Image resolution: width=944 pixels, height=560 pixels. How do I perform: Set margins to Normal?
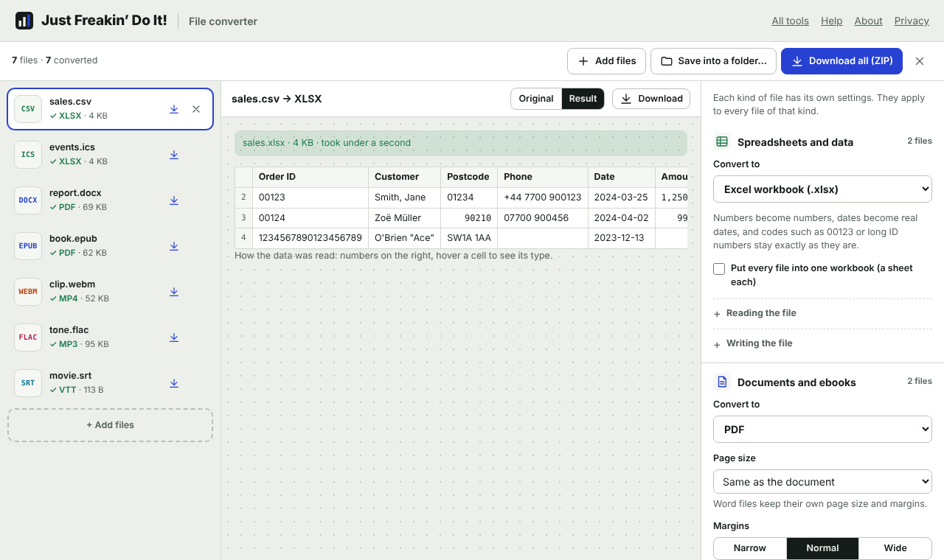(822, 548)
